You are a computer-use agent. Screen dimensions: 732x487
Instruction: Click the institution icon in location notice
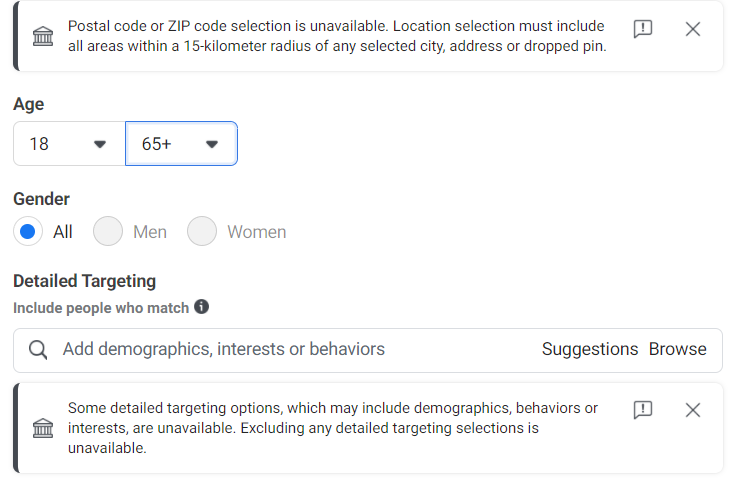click(44, 37)
